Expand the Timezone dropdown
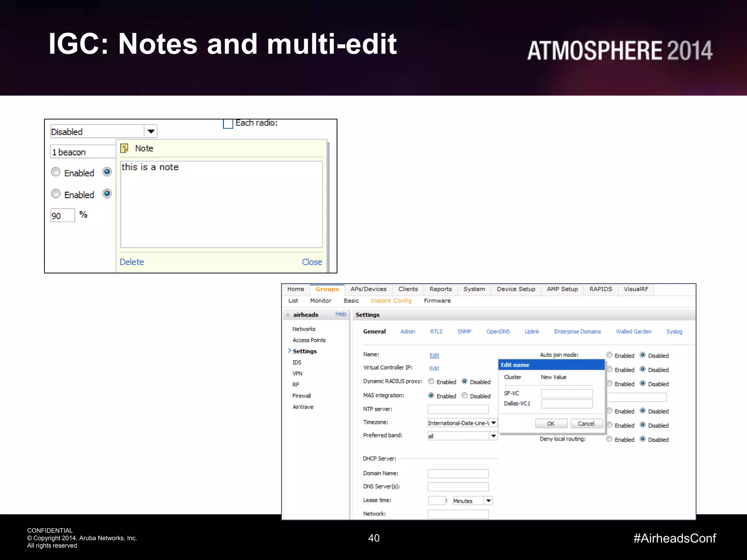Screen dimensions: 747x560 pos(493,423)
